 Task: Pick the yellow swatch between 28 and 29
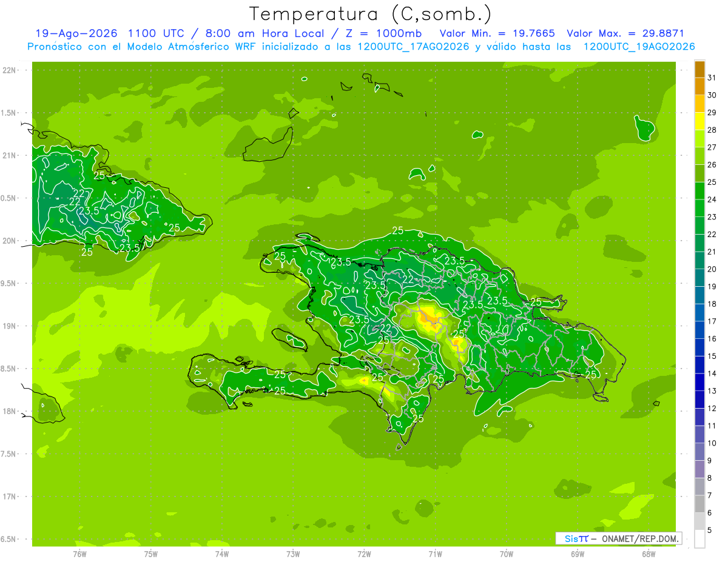pos(699,121)
